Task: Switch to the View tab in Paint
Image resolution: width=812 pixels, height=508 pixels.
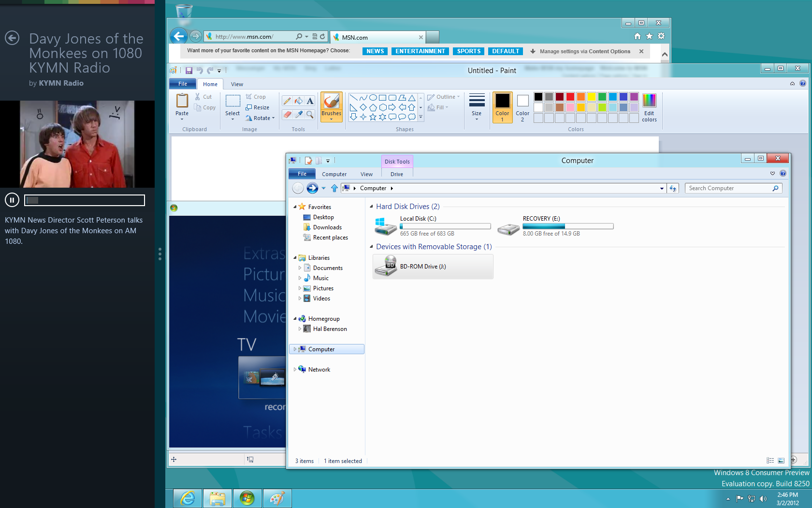Action: [237, 84]
